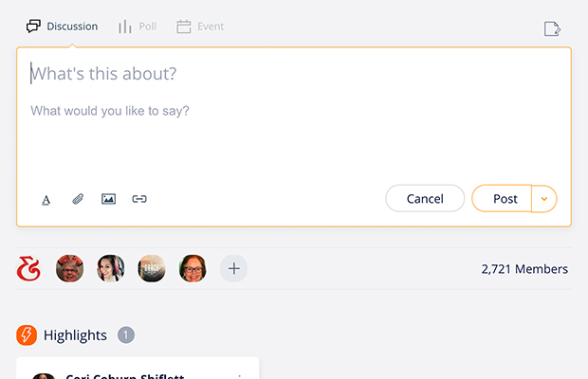Switch to the Discussion tab
588x379 pixels.
(63, 27)
